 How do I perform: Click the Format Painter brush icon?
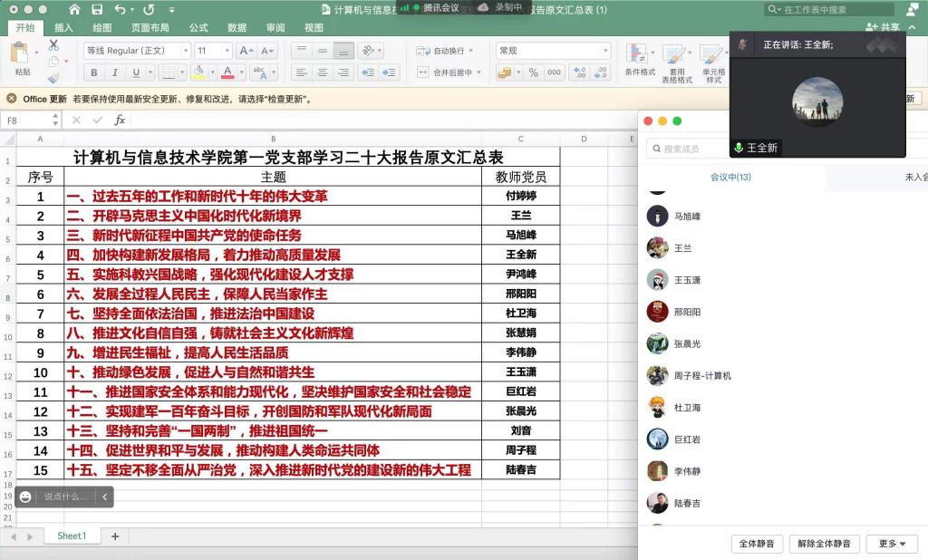[x=53, y=79]
